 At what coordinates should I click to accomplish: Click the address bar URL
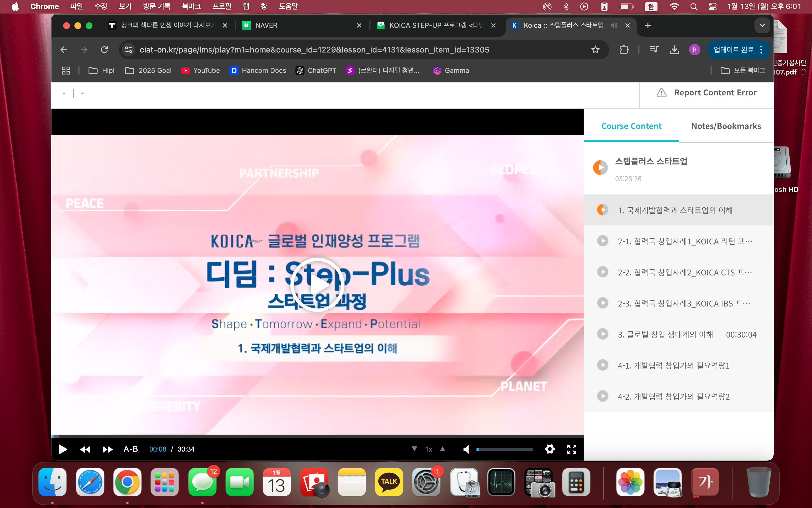click(314, 50)
